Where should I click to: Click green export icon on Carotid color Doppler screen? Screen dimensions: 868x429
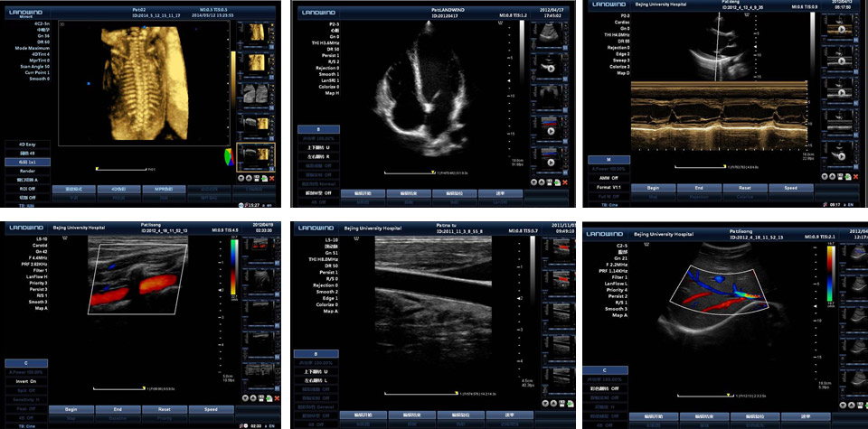click(x=269, y=398)
